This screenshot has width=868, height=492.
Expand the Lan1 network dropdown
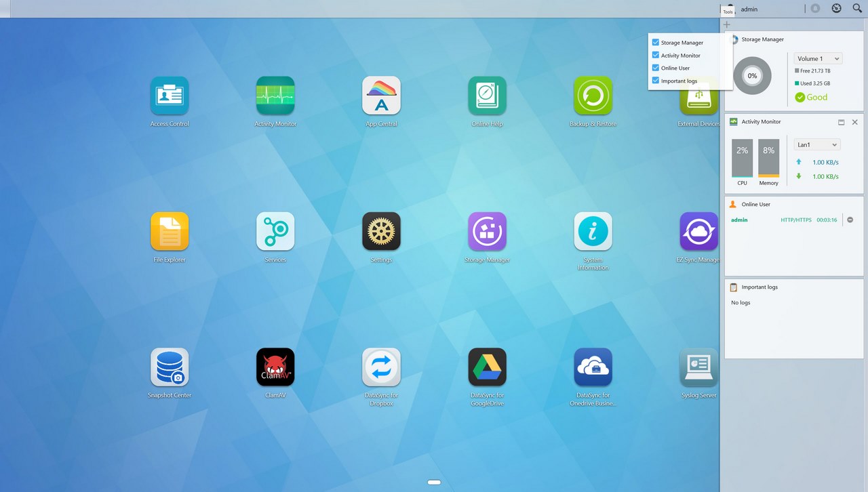[816, 144]
